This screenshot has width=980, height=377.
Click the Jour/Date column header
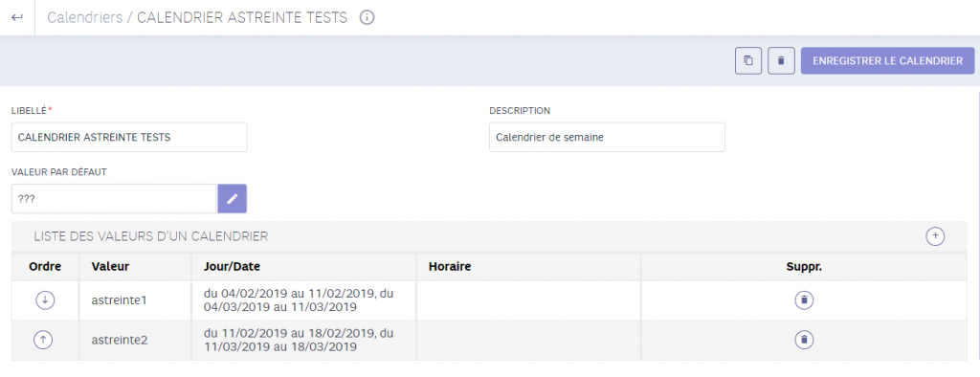tap(303, 266)
